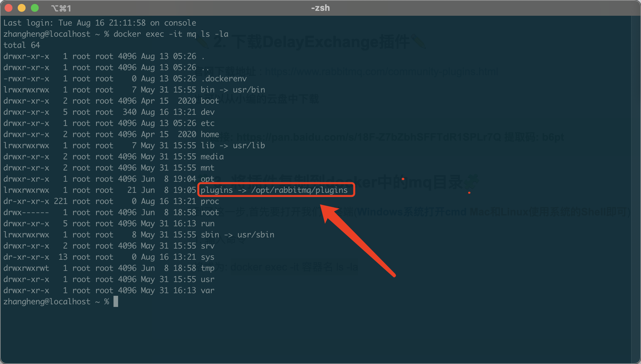Click the blinking terminal cursor

(x=115, y=301)
